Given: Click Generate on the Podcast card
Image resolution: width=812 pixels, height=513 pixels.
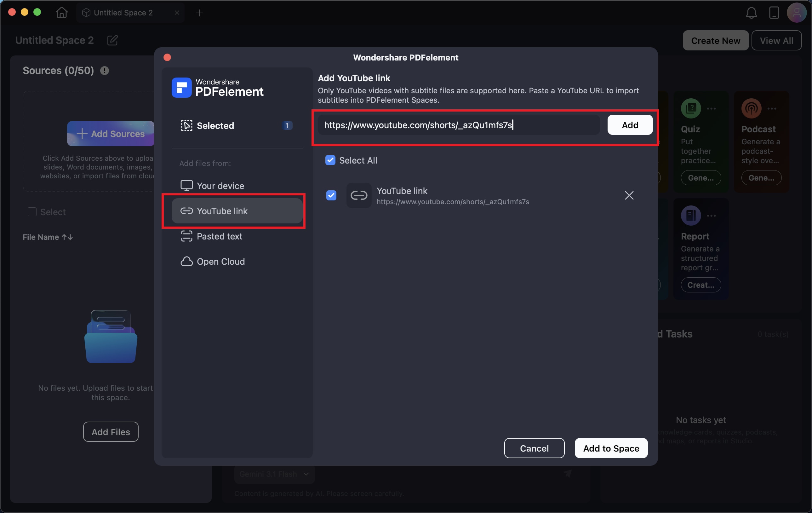Looking at the screenshot, I should (x=761, y=178).
